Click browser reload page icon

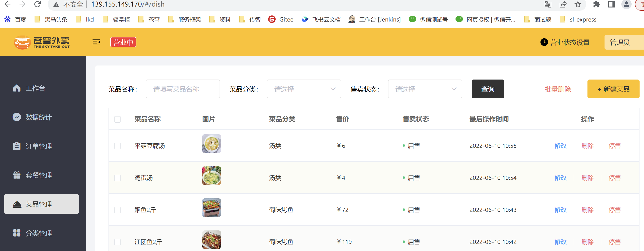(37, 4)
